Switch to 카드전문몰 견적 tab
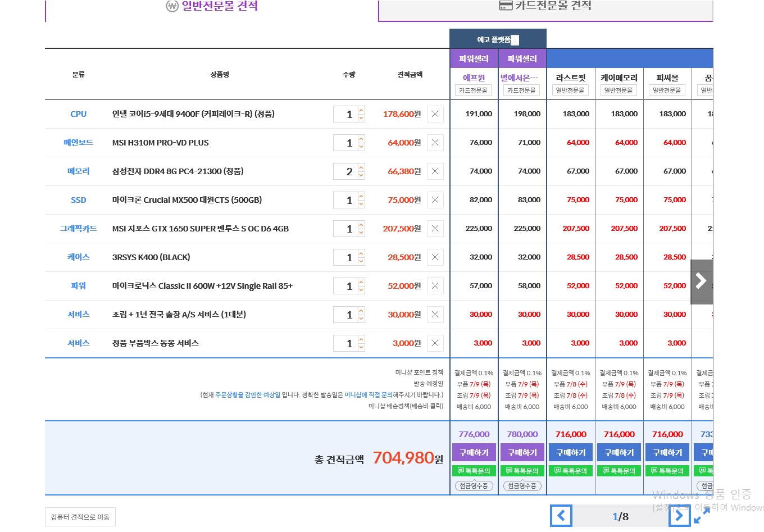The height and width of the screenshot is (532, 764). (545, 7)
